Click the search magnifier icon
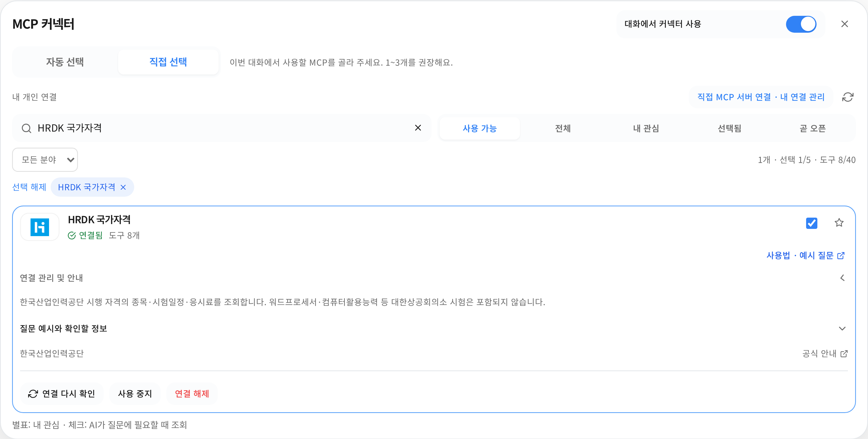 26,128
